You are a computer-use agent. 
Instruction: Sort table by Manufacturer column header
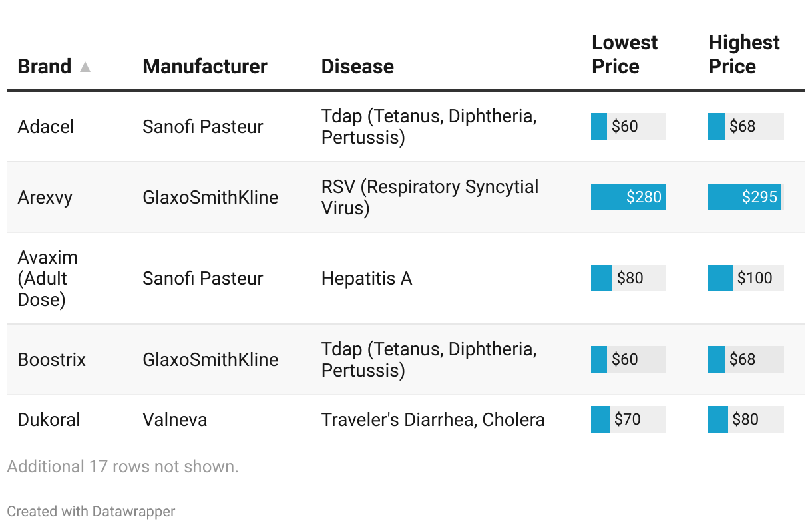click(204, 67)
